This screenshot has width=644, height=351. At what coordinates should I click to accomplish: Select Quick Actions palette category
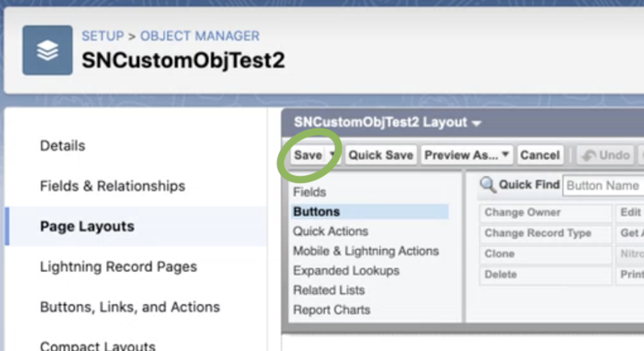coord(330,231)
